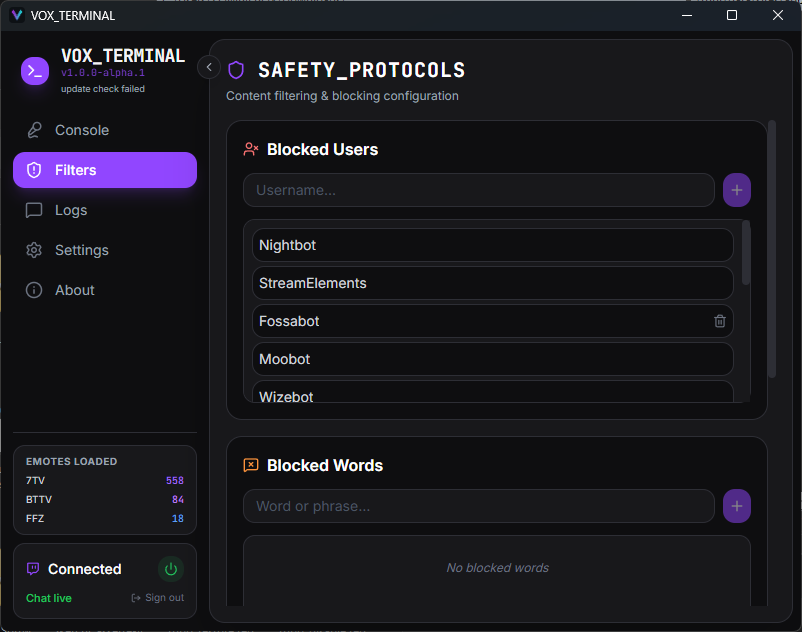This screenshot has width=802, height=632.
Task: Click the 7TV emote count 558
Action: (x=174, y=481)
